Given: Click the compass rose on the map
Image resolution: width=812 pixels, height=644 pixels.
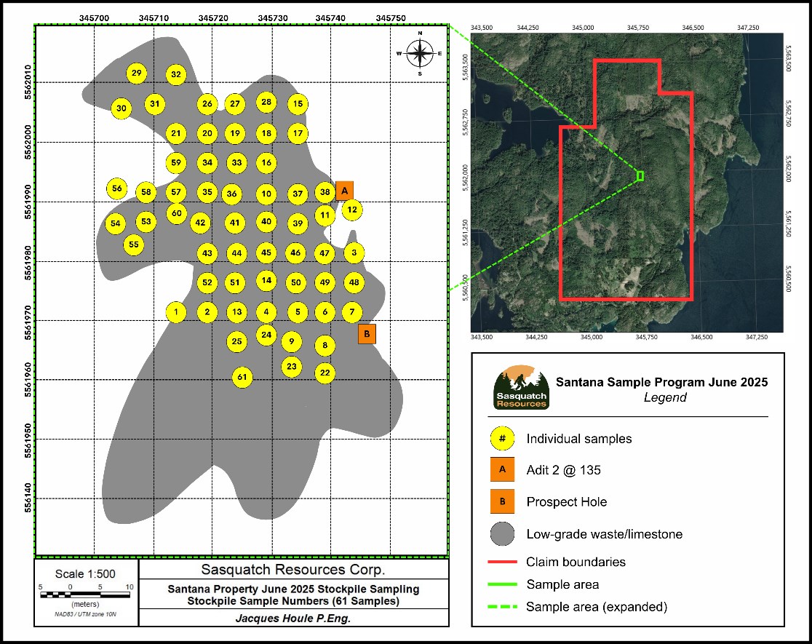Looking at the screenshot, I should tap(419, 53).
